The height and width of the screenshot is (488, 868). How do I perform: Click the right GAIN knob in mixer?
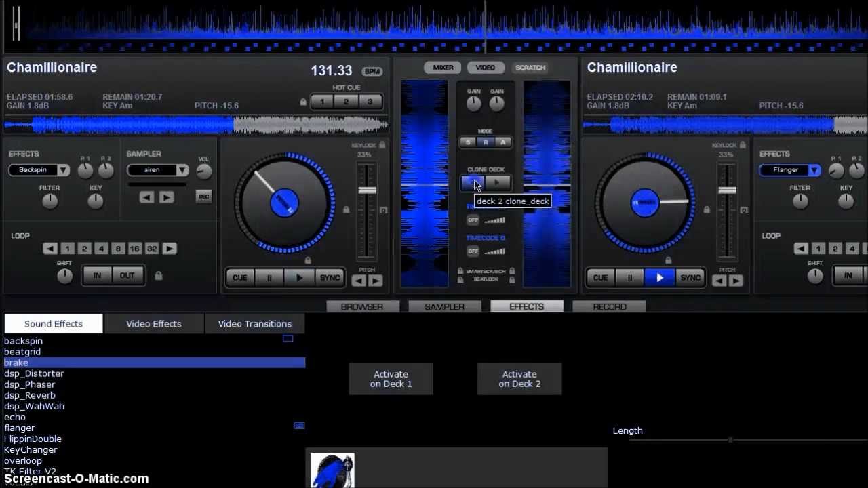pyautogui.click(x=496, y=104)
